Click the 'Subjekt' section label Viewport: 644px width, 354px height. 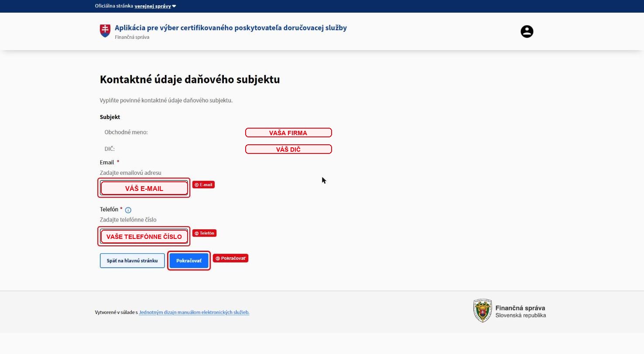110,117
